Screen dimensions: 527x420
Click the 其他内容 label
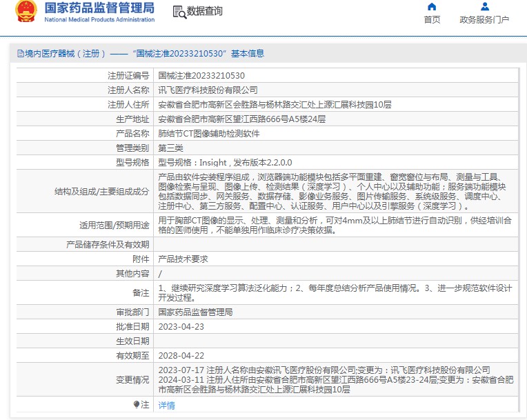point(132,273)
